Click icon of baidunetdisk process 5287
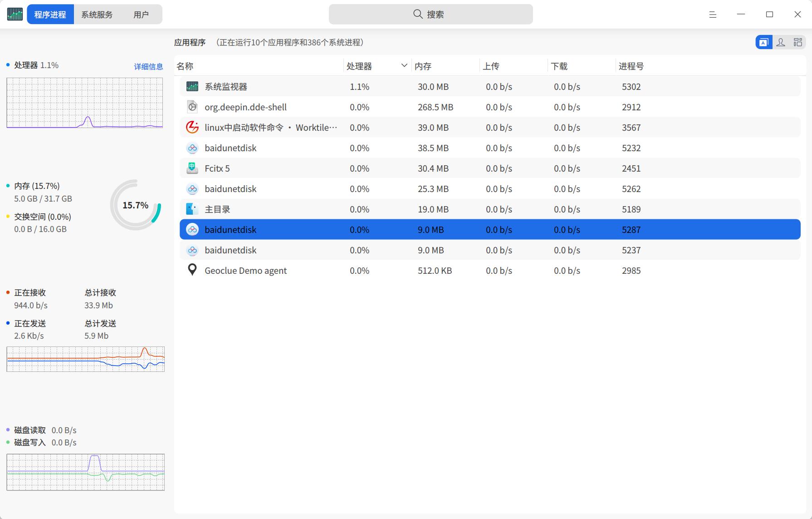The width and height of the screenshot is (812, 519). click(x=192, y=229)
